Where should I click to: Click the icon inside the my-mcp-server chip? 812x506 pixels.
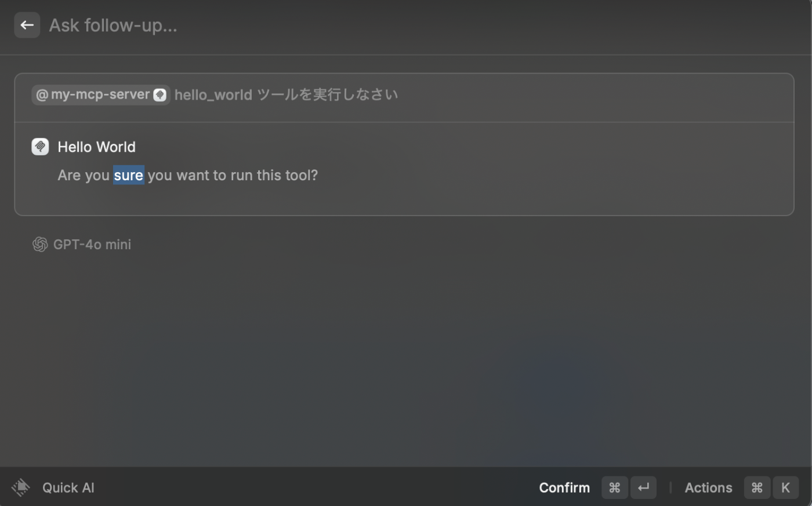[160, 95]
